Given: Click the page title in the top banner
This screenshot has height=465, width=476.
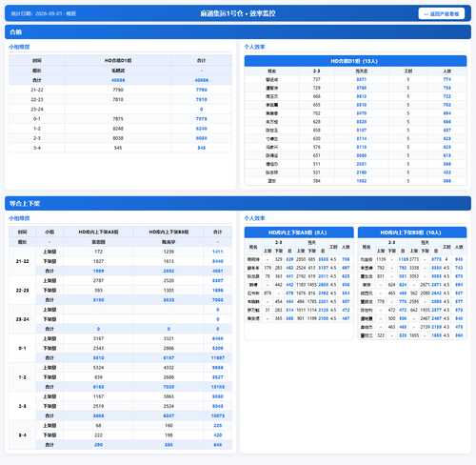Looking at the screenshot, I should tap(238, 13).
